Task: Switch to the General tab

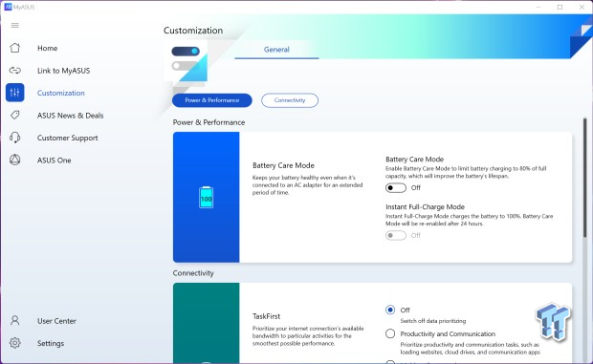Action: (276, 50)
